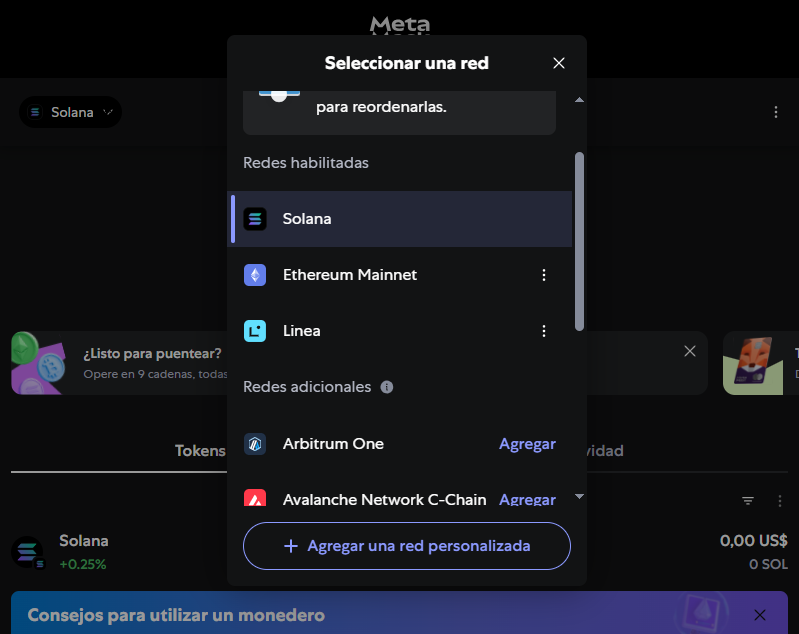The image size is (799, 634).
Task: Add the Arbitrum One network
Action: click(x=527, y=444)
